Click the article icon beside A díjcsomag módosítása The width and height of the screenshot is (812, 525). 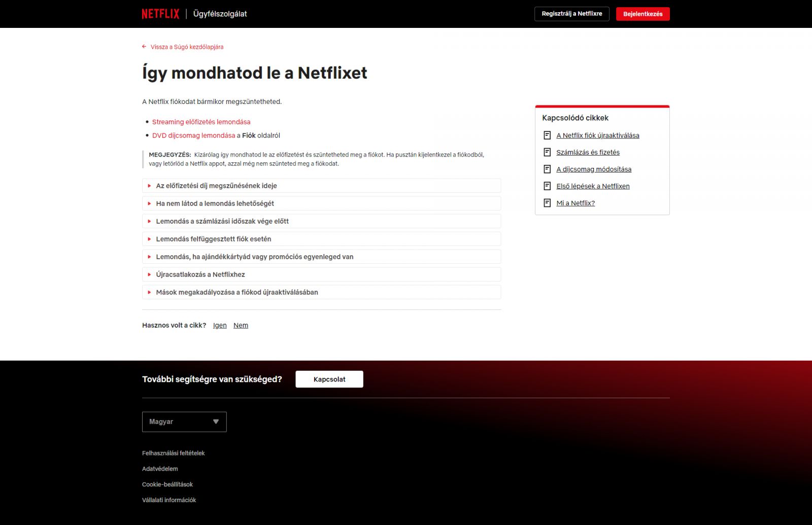point(548,169)
